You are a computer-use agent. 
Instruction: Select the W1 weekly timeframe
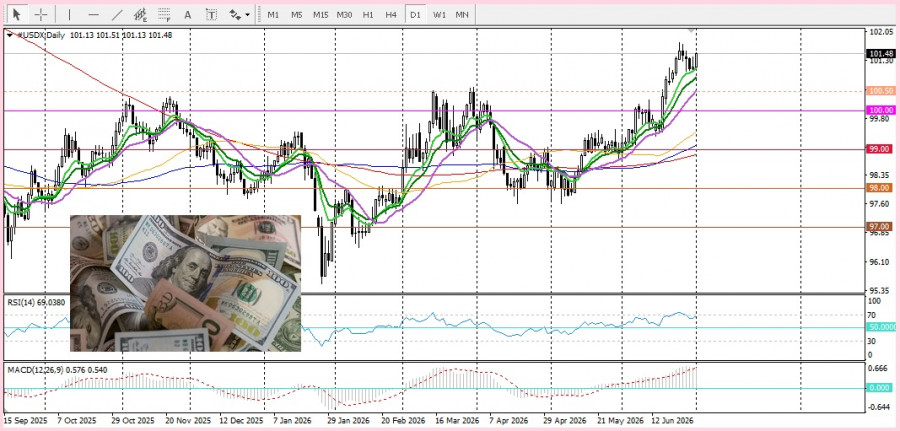click(x=439, y=15)
